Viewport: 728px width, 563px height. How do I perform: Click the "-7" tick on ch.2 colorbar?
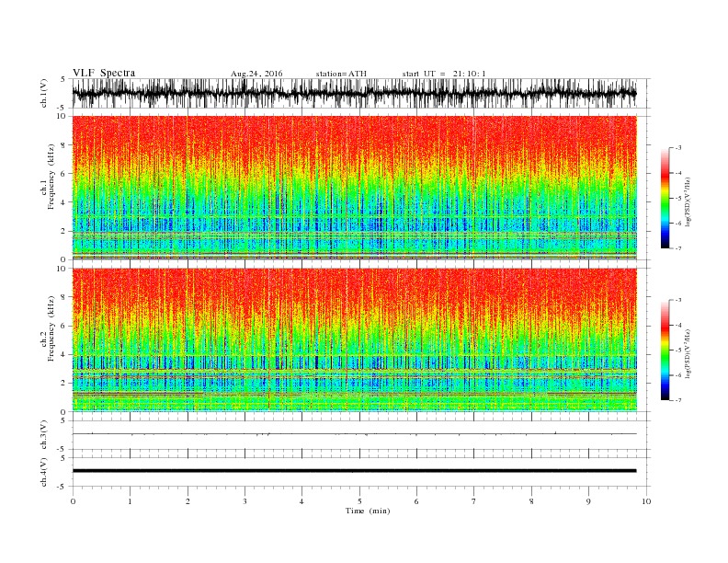[678, 400]
